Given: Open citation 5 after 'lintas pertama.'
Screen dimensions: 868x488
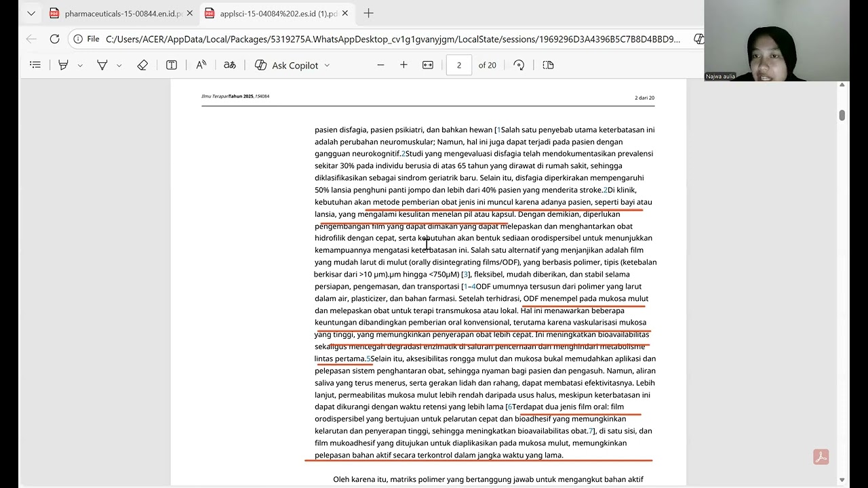Looking at the screenshot, I should pos(368,359).
